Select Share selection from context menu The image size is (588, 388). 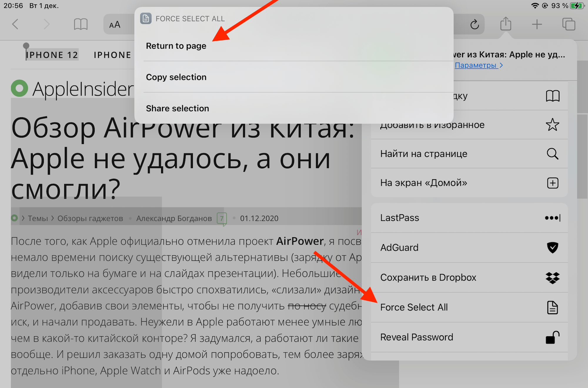(x=177, y=109)
